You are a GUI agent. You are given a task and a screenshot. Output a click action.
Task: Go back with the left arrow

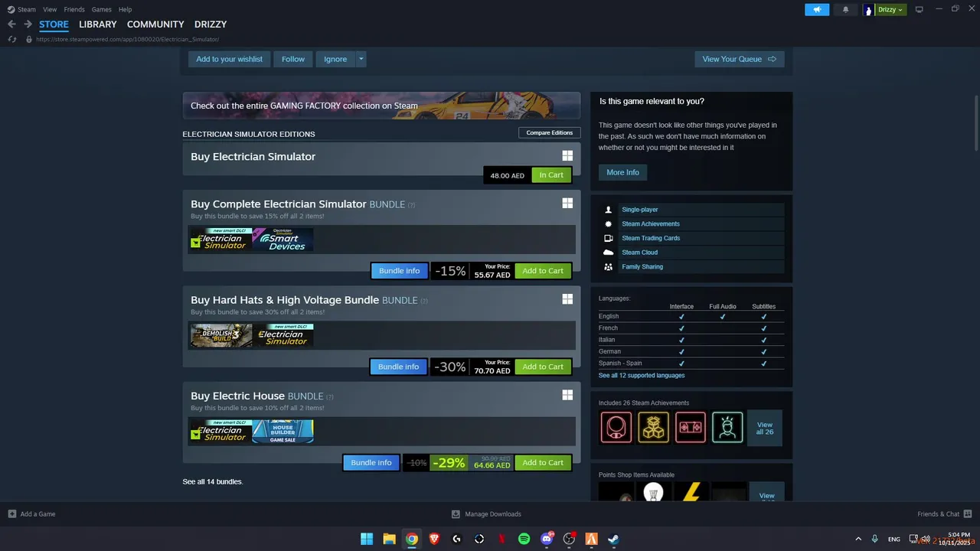(11, 24)
